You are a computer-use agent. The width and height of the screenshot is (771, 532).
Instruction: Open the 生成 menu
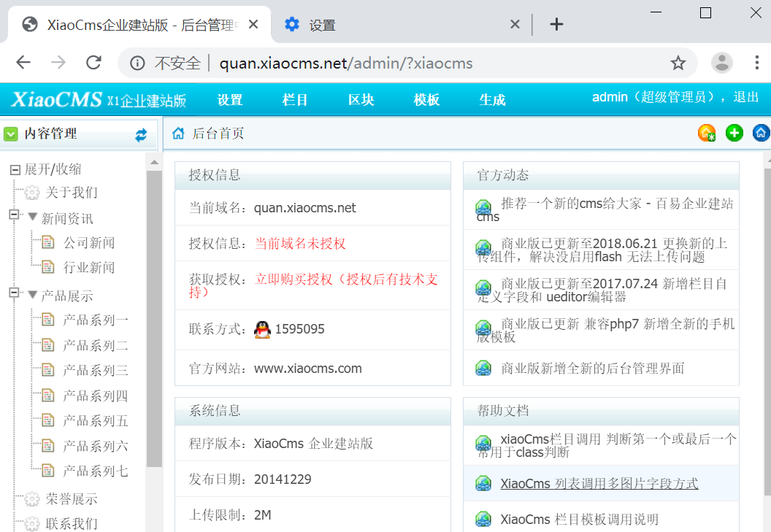(492, 100)
